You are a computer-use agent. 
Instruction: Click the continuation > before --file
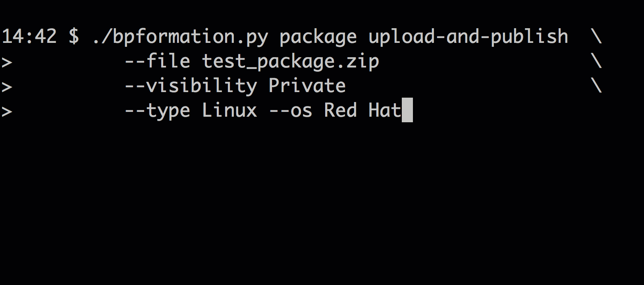click(x=7, y=63)
